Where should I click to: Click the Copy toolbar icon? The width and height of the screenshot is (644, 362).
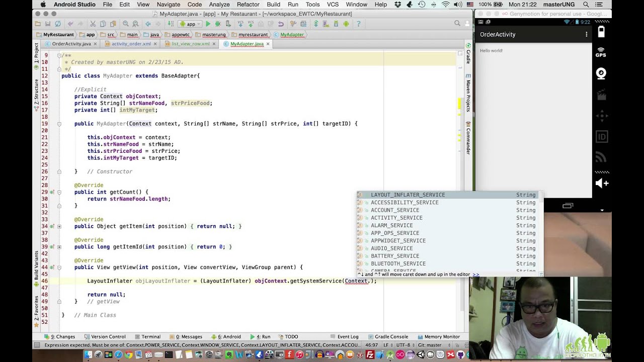(x=103, y=24)
